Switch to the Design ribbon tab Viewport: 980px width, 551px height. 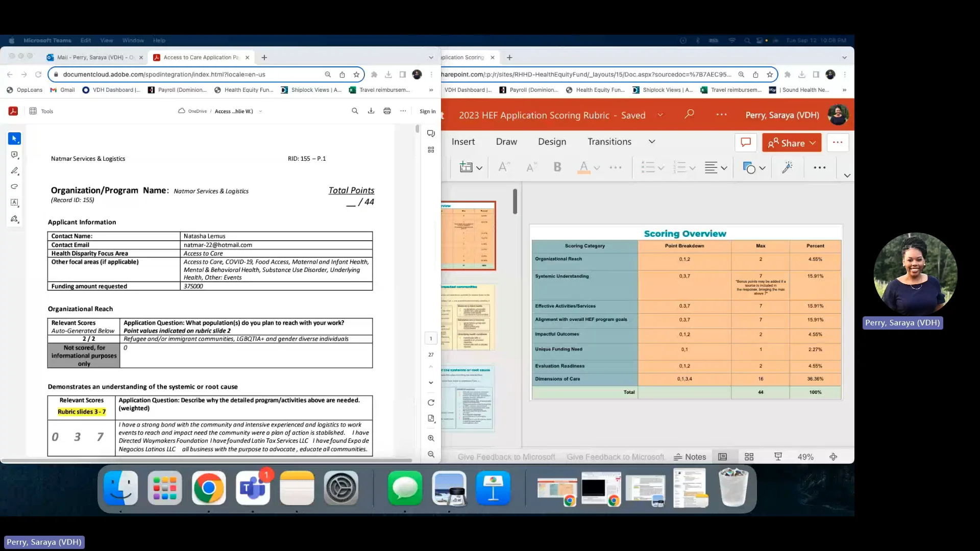point(552,141)
